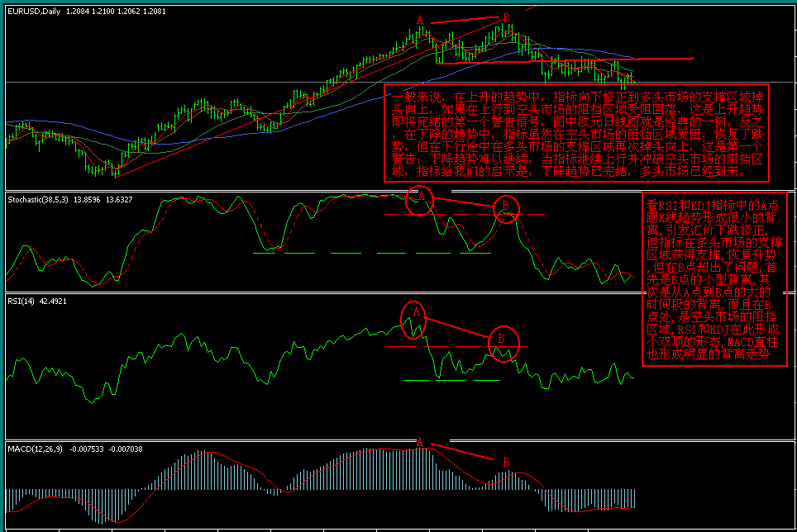Click the Stochastic value 13.6327
The height and width of the screenshot is (532, 797).
pos(119,200)
